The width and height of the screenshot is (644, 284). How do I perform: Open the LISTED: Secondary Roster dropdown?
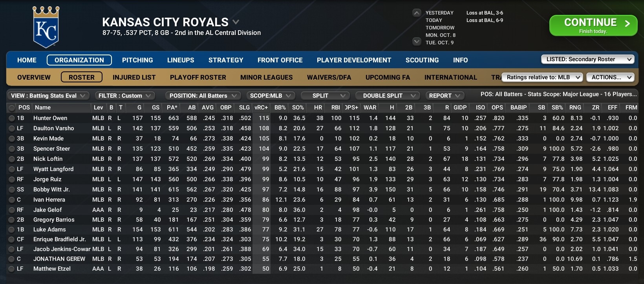coord(588,59)
